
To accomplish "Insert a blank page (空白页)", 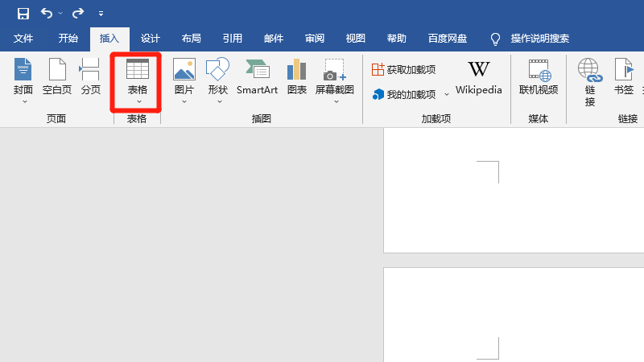I will coord(57,76).
